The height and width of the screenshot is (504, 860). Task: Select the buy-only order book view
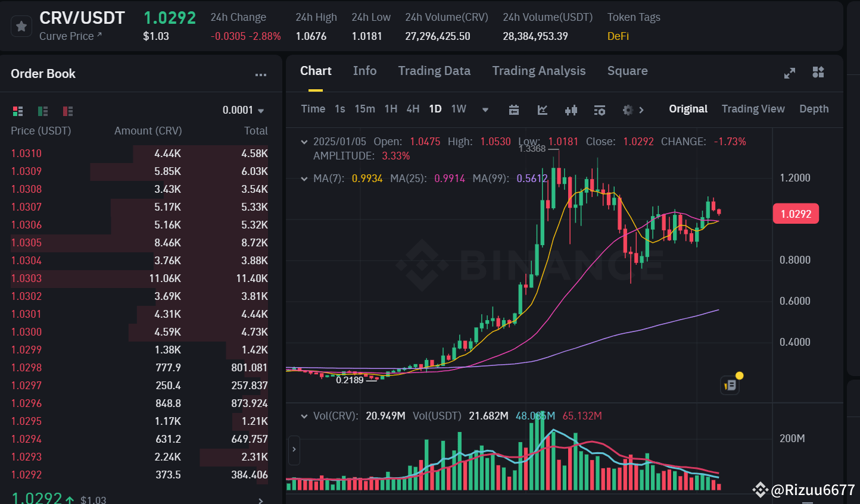click(42, 111)
